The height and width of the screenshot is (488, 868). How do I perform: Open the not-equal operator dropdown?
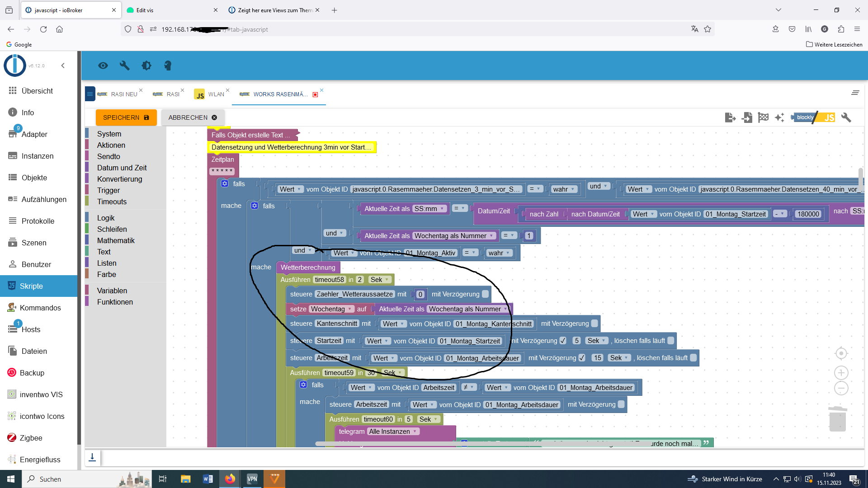[469, 388]
